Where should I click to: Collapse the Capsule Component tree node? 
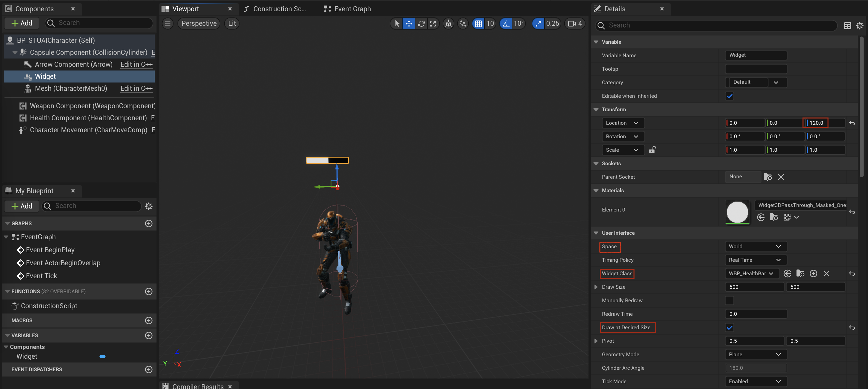click(x=15, y=52)
